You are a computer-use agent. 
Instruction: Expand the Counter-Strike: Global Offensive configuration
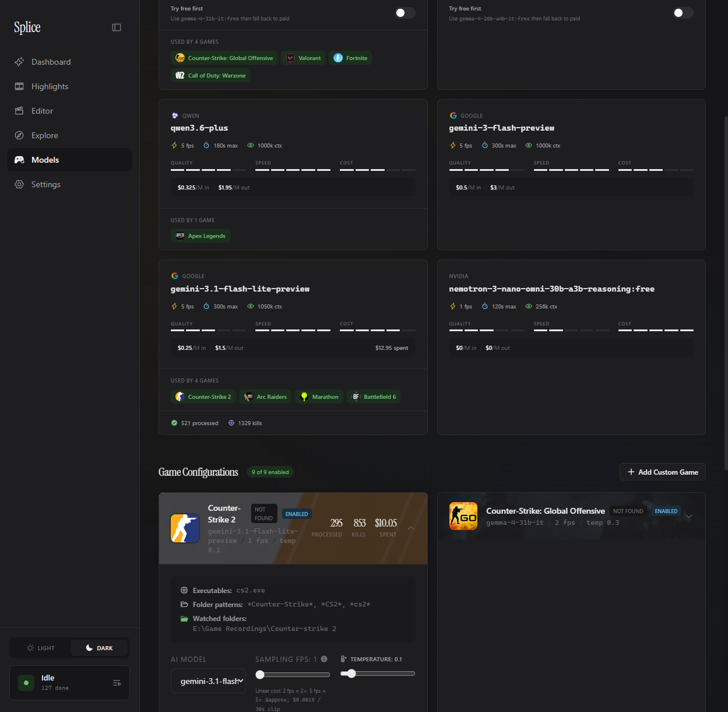point(689,517)
